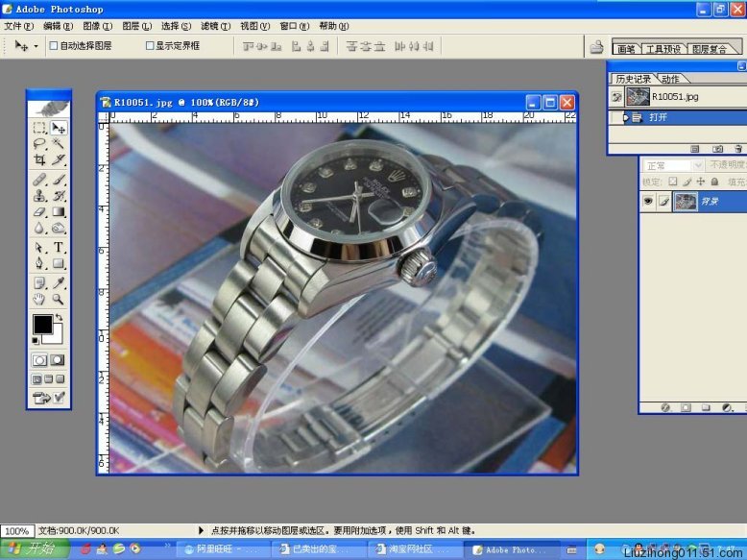The height and width of the screenshot is (560, 747).
Task: Select the Crop tool
Action: pyautogui.click(x=39, y=159)
